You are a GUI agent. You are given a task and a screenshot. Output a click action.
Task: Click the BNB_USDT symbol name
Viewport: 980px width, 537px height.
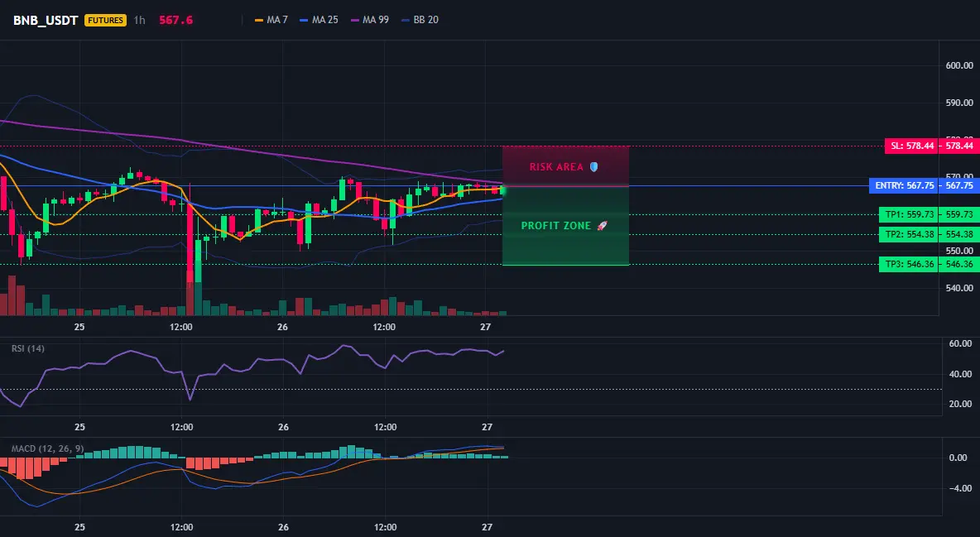(46, 20)
